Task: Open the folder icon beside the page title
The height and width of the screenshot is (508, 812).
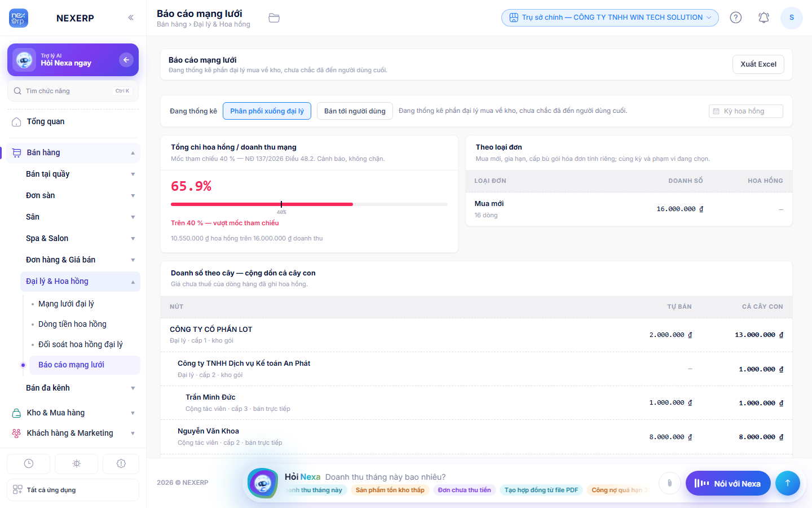Action: [274, 18]
